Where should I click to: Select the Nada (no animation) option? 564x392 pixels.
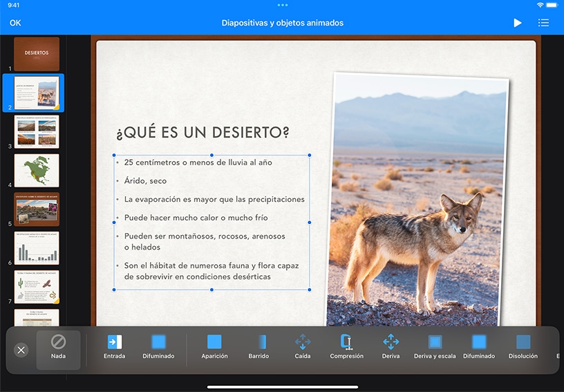[x=58, y=350]
